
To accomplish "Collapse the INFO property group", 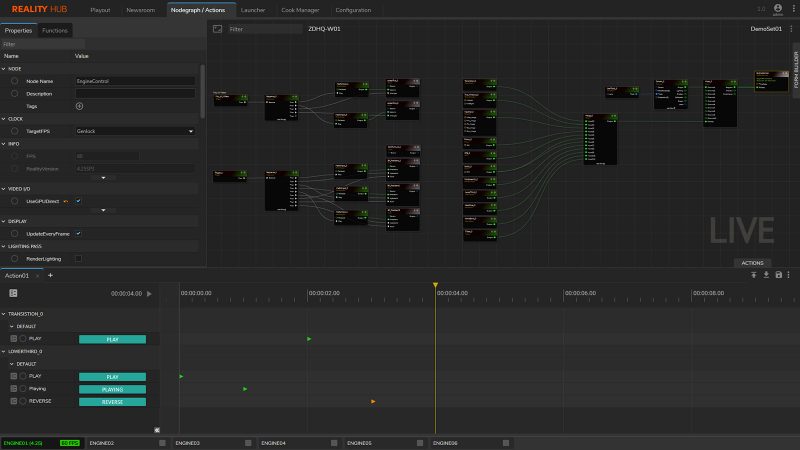I will pyautogui.click(x=4, y=144).
